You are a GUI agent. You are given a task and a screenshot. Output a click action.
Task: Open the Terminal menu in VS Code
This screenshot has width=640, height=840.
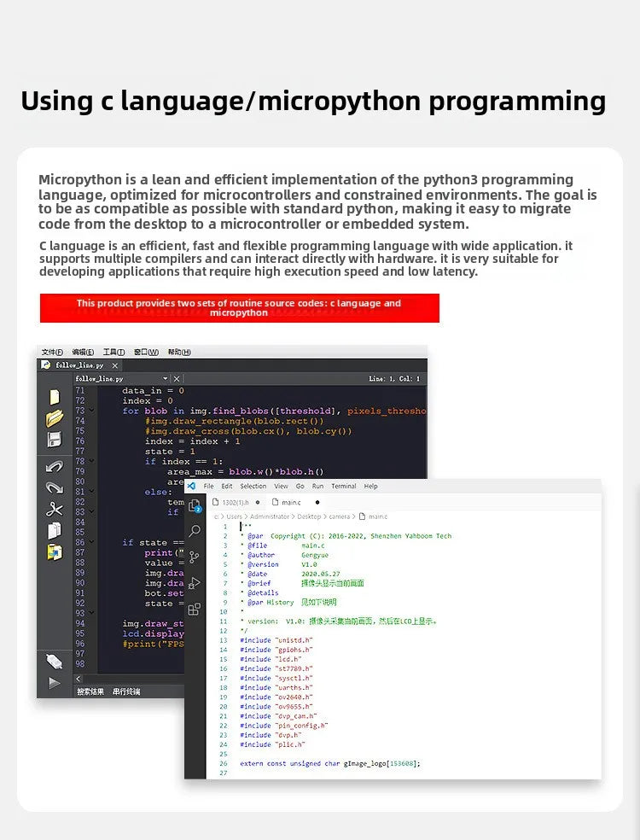coord(343,487)
